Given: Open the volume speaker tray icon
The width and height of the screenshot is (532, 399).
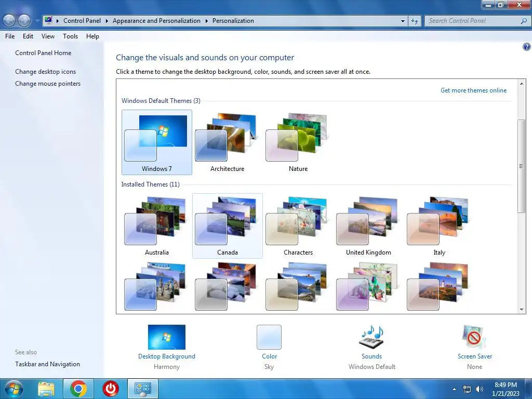Looking at the screenshot, I should pos(480,389).
